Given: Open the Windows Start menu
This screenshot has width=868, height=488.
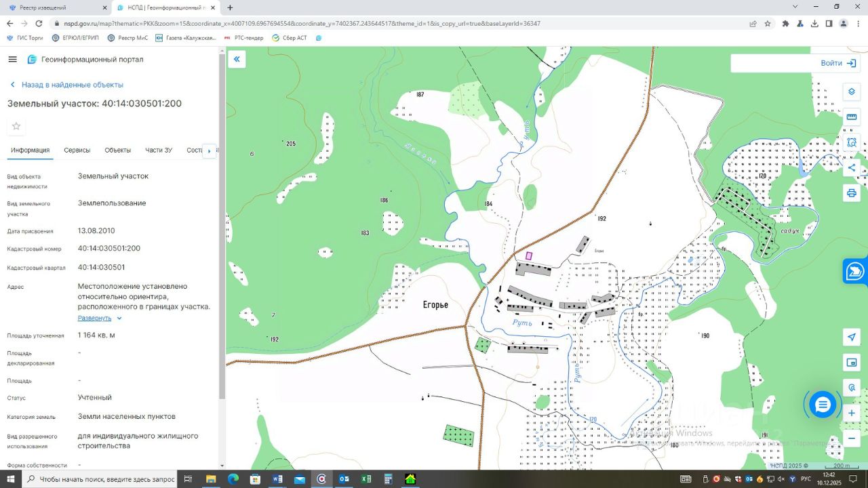Looking at the screenshot, I should 10,479.
